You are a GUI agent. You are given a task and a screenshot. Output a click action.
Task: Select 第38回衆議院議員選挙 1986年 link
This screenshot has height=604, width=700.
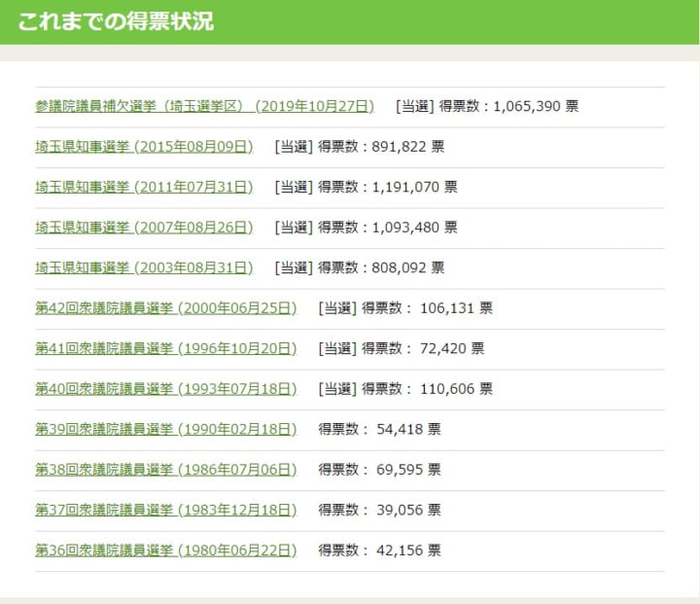tap(165, 470)
